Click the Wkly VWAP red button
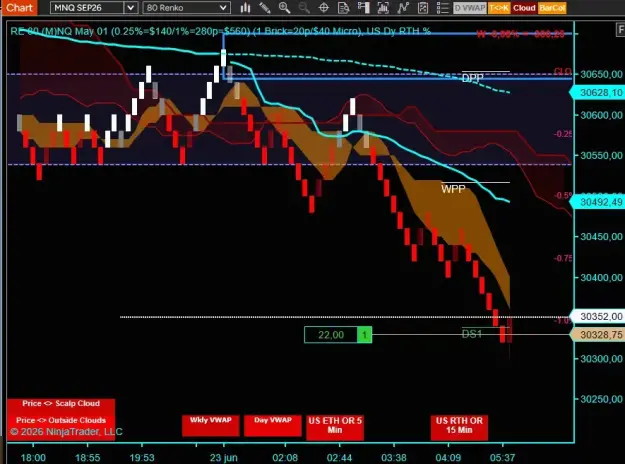The image size is (625, 464). click(210, 425)
